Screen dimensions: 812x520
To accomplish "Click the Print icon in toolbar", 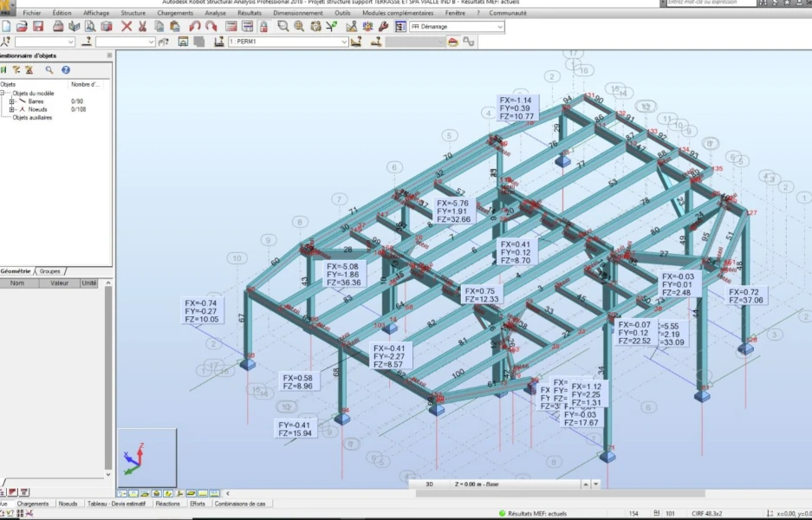I will (x=58, y=27).
